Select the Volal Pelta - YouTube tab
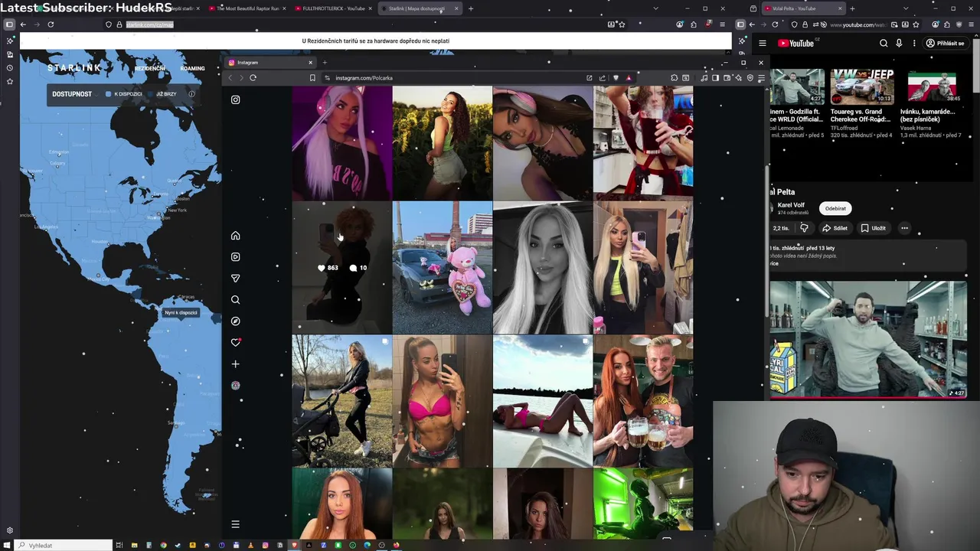Screen dimensions: 980x551 (804, 8)
